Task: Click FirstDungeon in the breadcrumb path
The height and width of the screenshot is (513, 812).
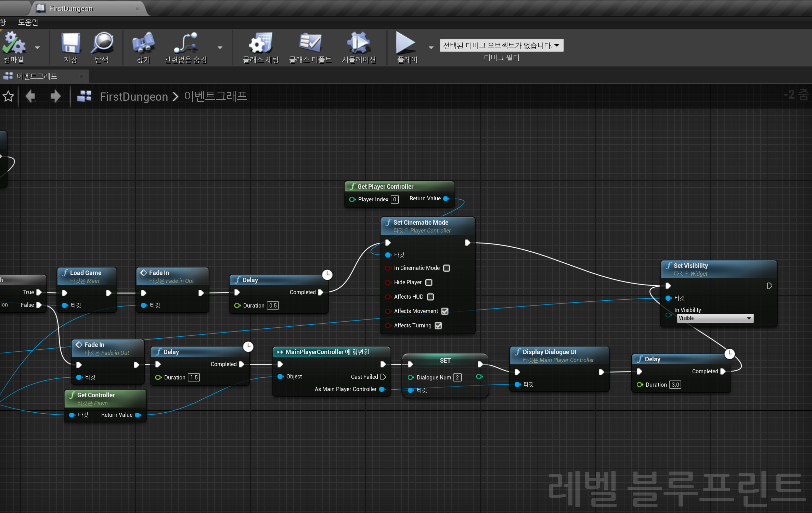Action: tap(134, 96)
